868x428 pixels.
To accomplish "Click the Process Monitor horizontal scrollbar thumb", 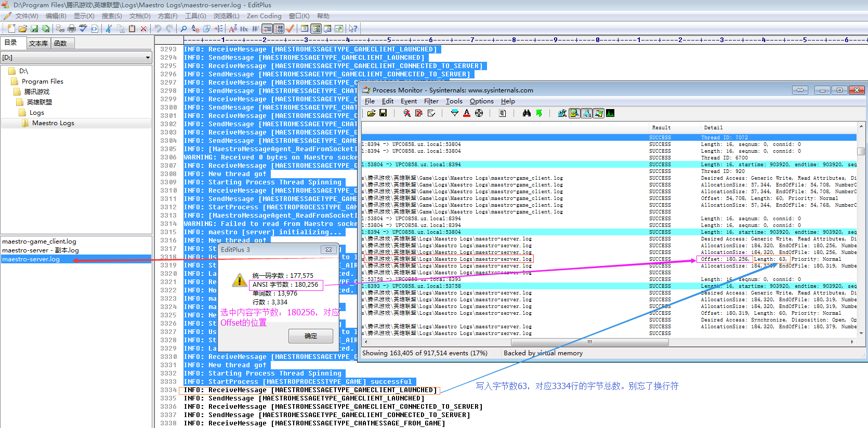I will click(590, 342).
